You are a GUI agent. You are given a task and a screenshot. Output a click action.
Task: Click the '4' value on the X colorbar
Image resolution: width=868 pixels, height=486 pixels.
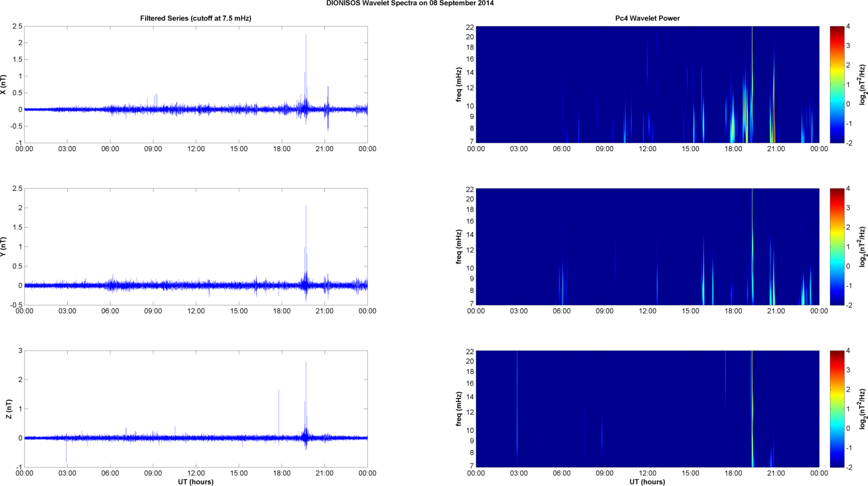(x=848, y=26)
